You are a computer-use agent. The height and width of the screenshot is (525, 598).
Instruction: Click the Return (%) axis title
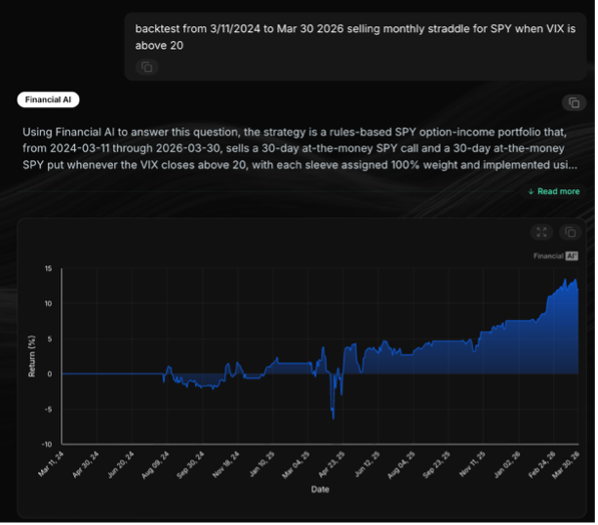(32, 356)
